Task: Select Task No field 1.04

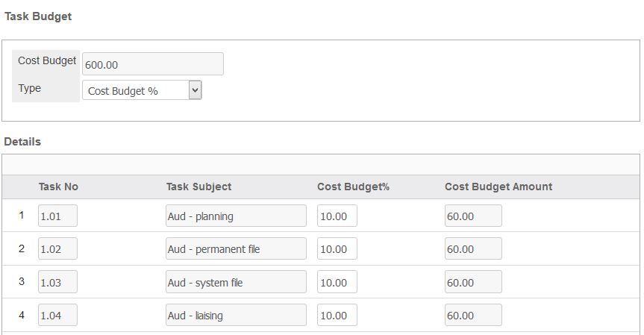Action: [57, 315]
